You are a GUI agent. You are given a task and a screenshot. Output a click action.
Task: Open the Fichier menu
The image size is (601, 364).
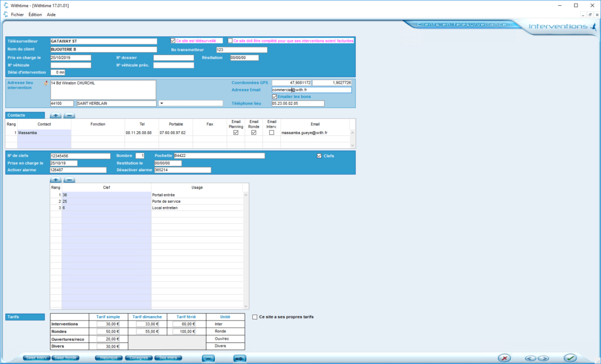click(x=17, y=14)
